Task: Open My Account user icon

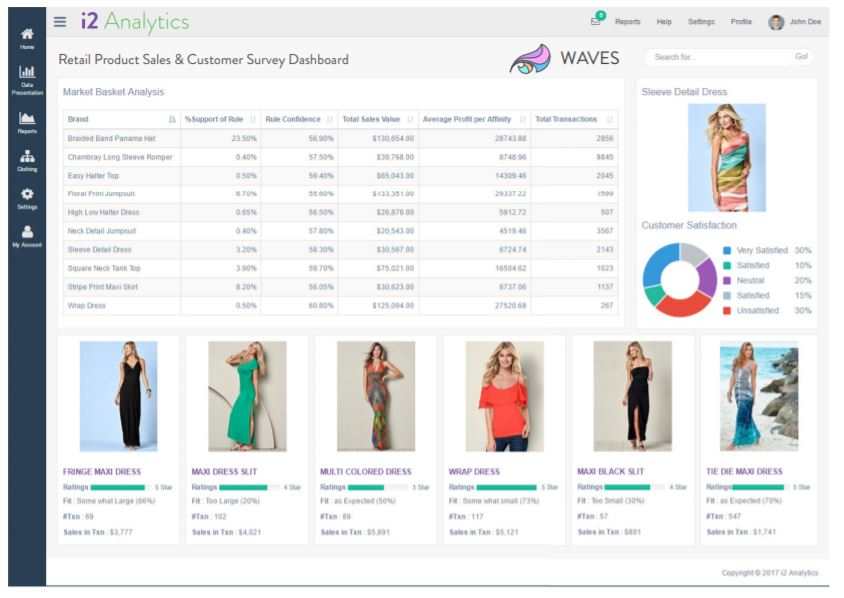Action: (x=27, y=231)
